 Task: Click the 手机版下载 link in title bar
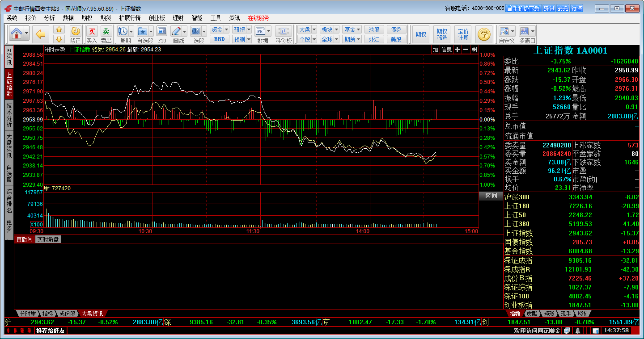tap(523, 8)
